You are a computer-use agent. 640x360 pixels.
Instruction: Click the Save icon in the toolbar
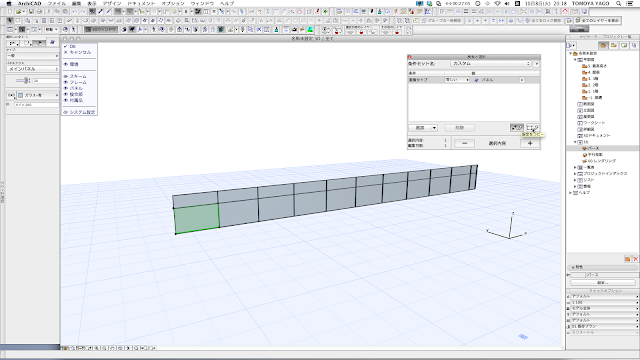31,12
